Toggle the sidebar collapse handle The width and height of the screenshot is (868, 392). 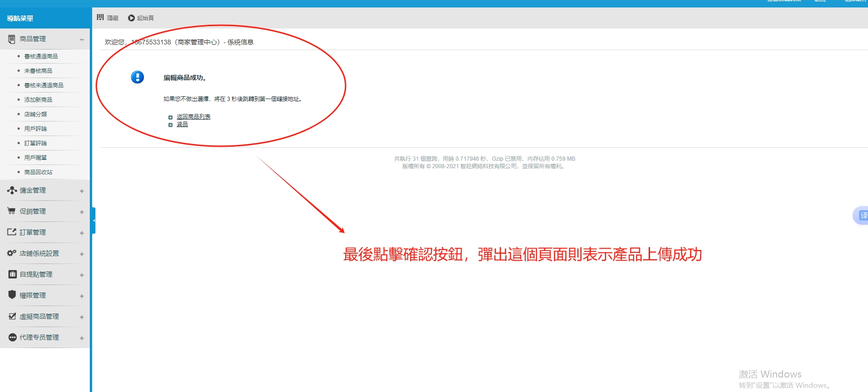point(94,221)
